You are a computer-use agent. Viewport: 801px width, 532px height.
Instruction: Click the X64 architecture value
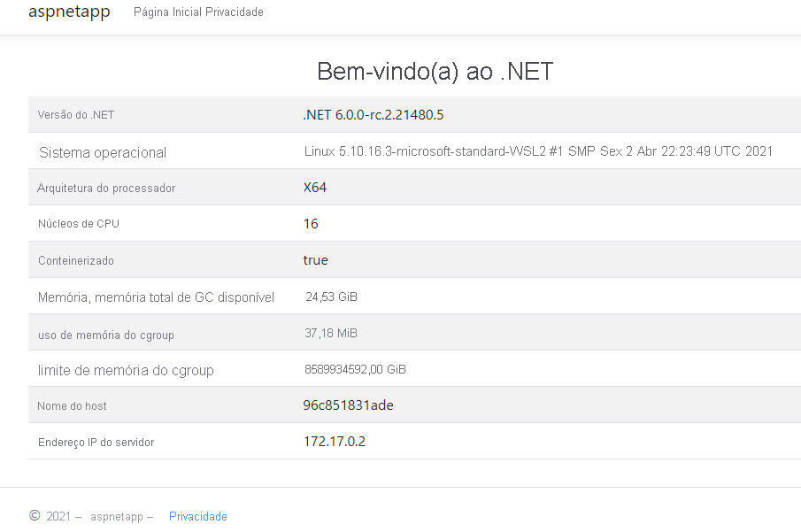[x=313, y=188]
